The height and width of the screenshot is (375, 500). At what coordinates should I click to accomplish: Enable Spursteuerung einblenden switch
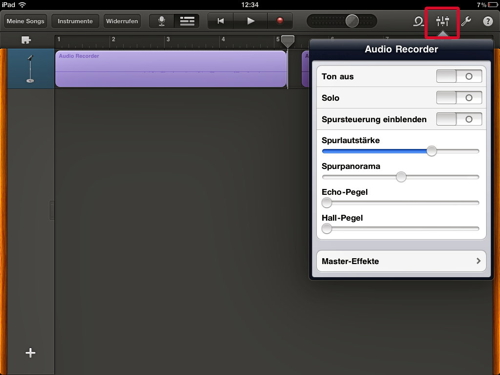(459, 119)
